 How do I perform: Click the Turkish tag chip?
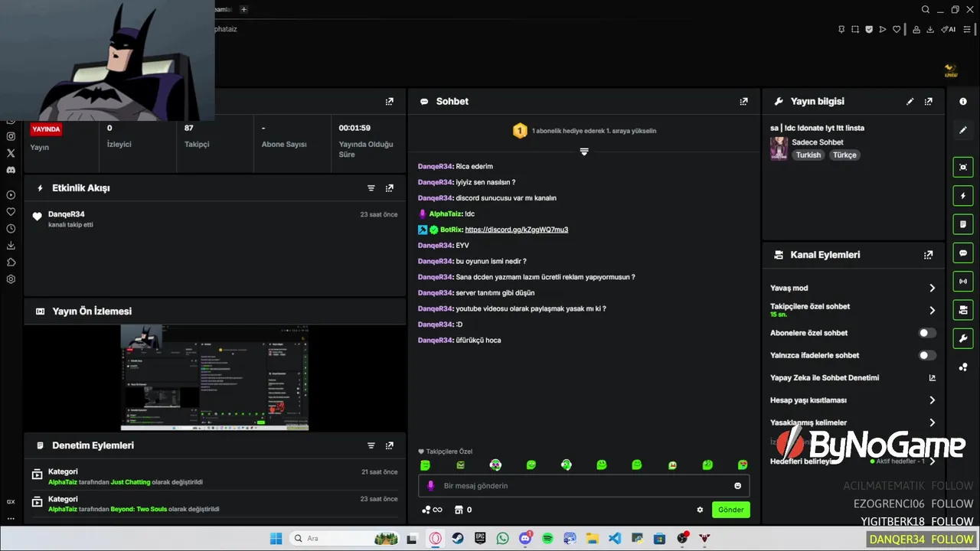click(x=808, y=155)
